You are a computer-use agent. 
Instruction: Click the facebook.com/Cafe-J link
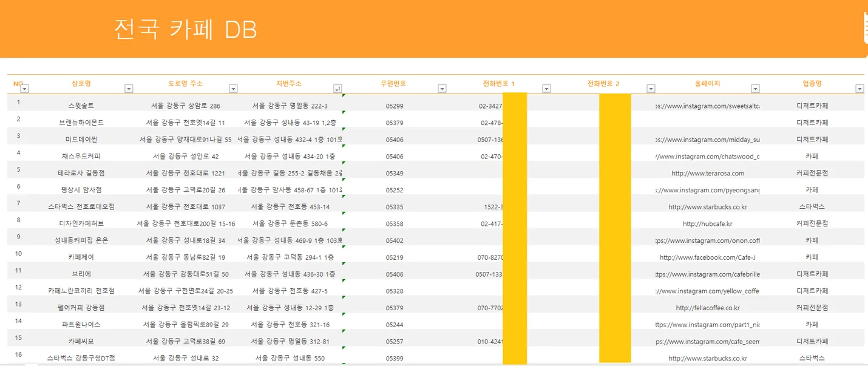click(x=707, y=257)
